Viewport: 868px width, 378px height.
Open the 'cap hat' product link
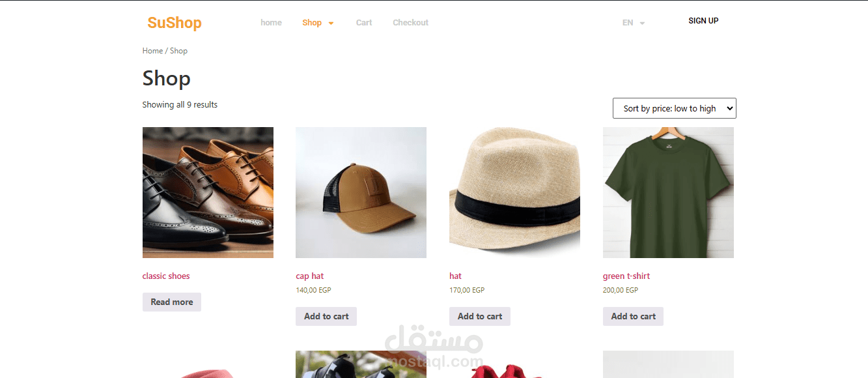pyautogui.click(x=309, y=276)
